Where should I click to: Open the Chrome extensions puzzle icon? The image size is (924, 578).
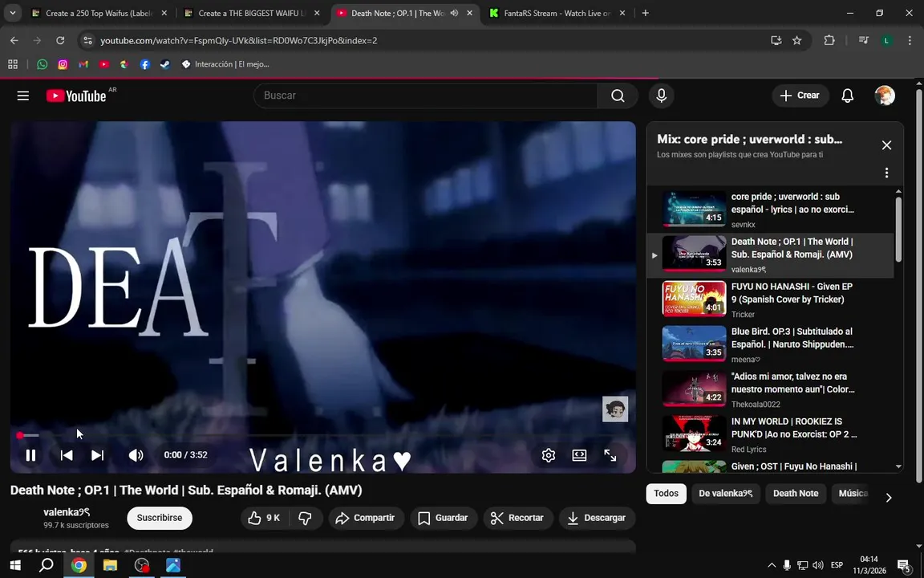(829, 40)
